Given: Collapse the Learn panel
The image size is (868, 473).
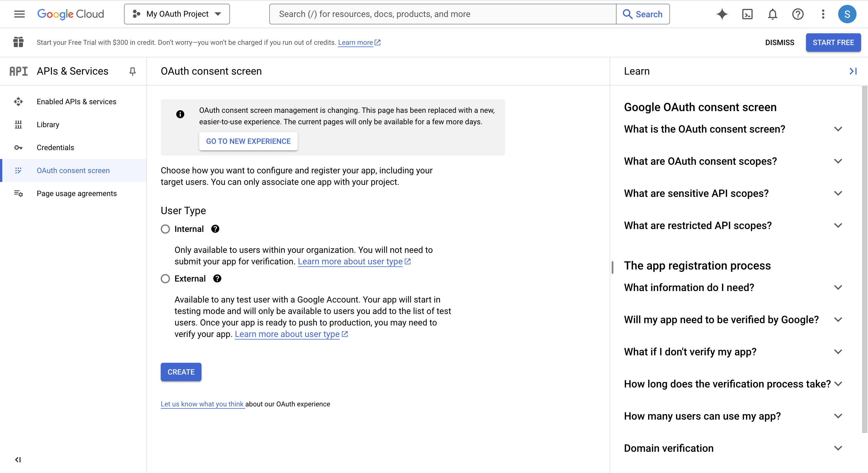Looking at the screenshot, I should point(853,71).
